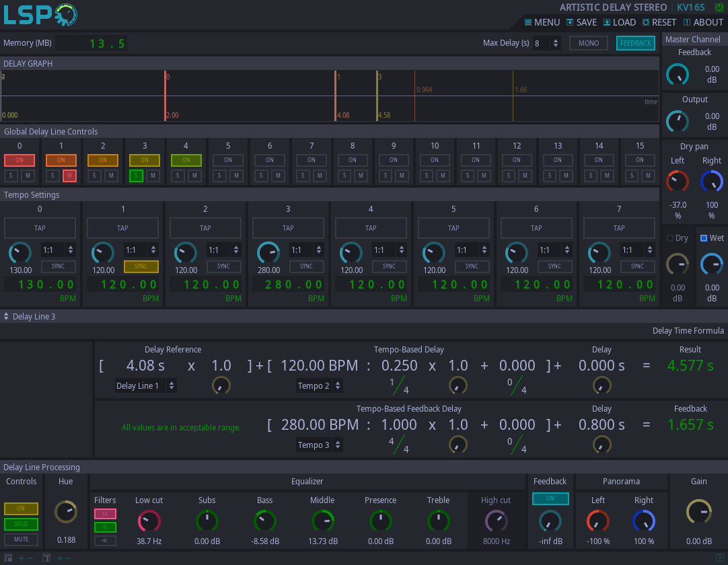Viewport: 728px width, 565px height.
Task: Click the Dry pan Left knob
Action: [x=678, y=182]
